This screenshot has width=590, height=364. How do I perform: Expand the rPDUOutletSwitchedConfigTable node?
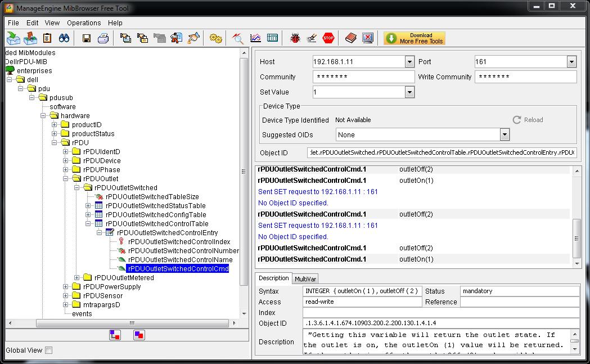tap(88, 214)
